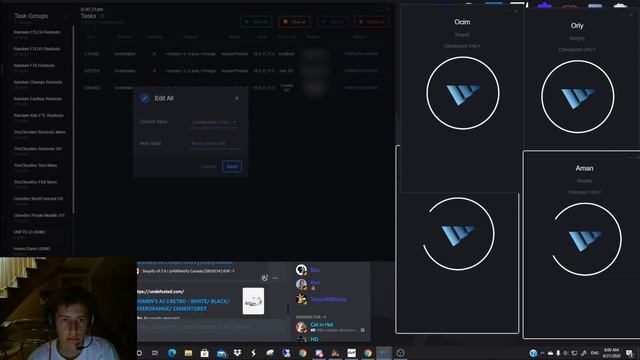Viewport: 640px width, 360px height.
Task: Click the microphone icon in system tray
Action: [x=558, y=353]
